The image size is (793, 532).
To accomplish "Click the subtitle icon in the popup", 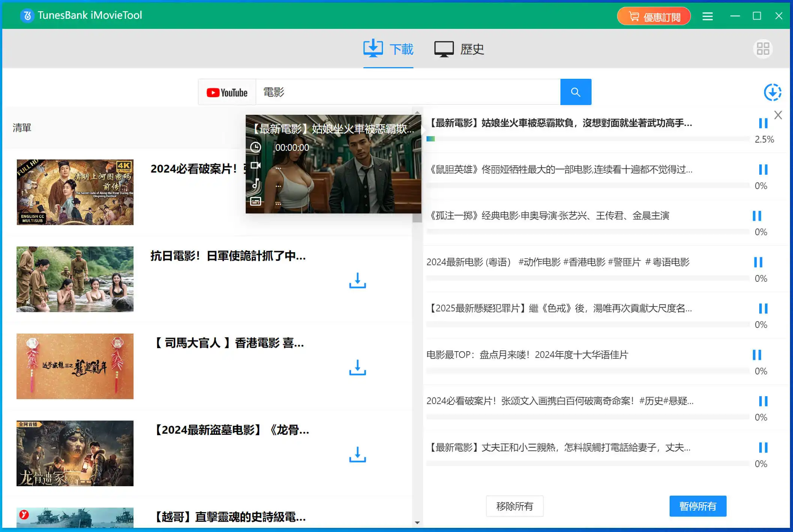I will pos(255,201).
